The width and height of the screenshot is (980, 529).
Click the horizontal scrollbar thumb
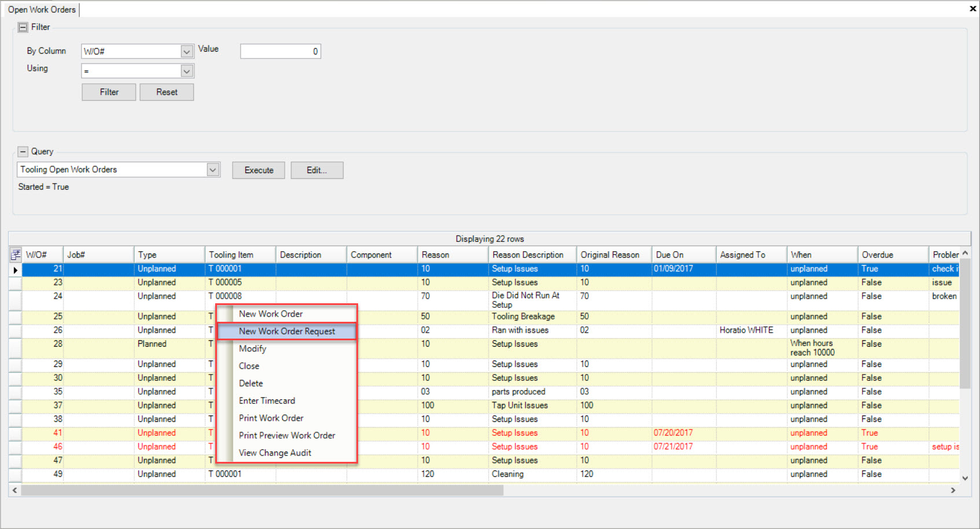[x=262, y=490]
